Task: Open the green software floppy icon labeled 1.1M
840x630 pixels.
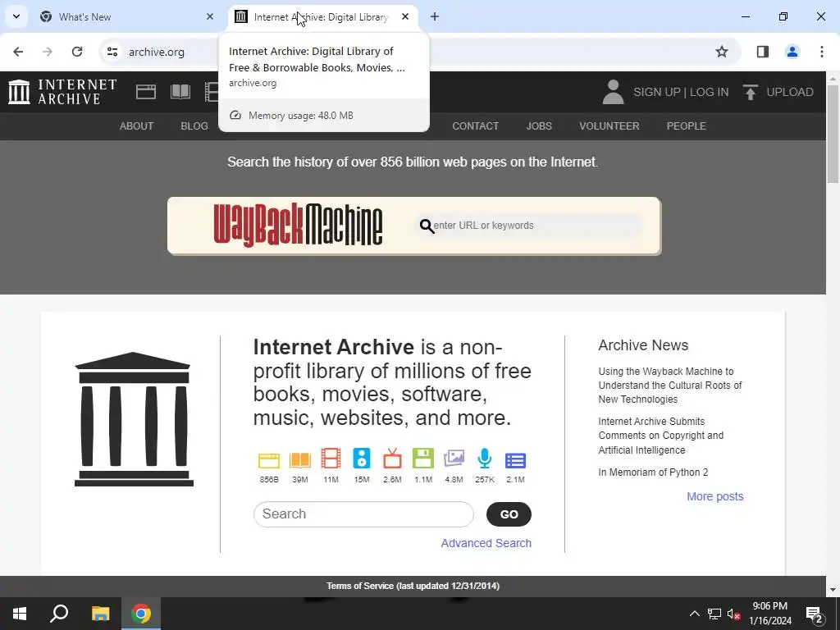Action: point(423,459)
